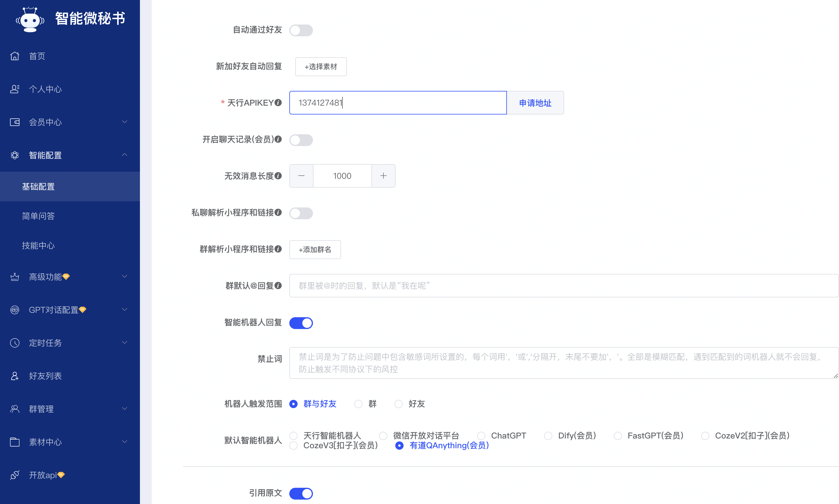Open 个人中心 menu item
The width and height of the screenshot is (839, 504).
[x=70, y=89]
